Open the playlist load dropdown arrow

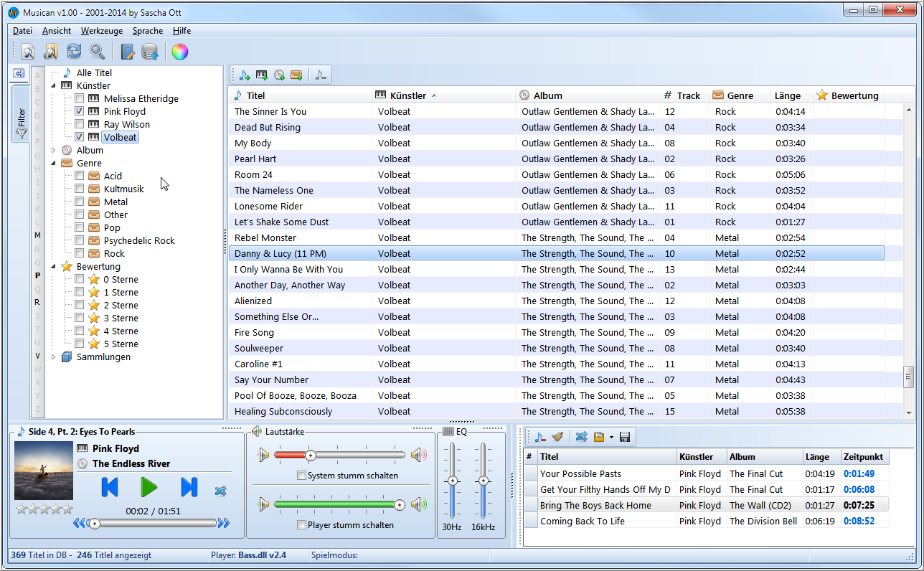(x=610, y=437)
